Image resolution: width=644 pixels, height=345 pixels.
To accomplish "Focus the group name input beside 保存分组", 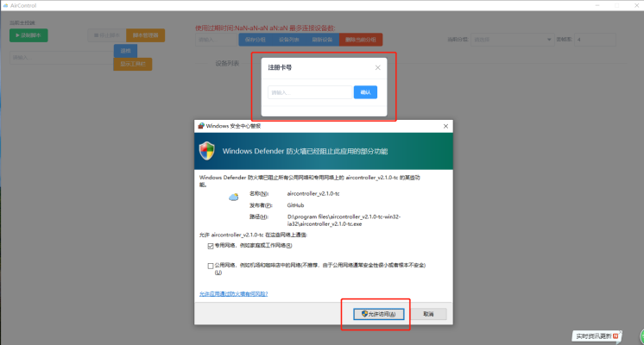I will pos(217,40).
